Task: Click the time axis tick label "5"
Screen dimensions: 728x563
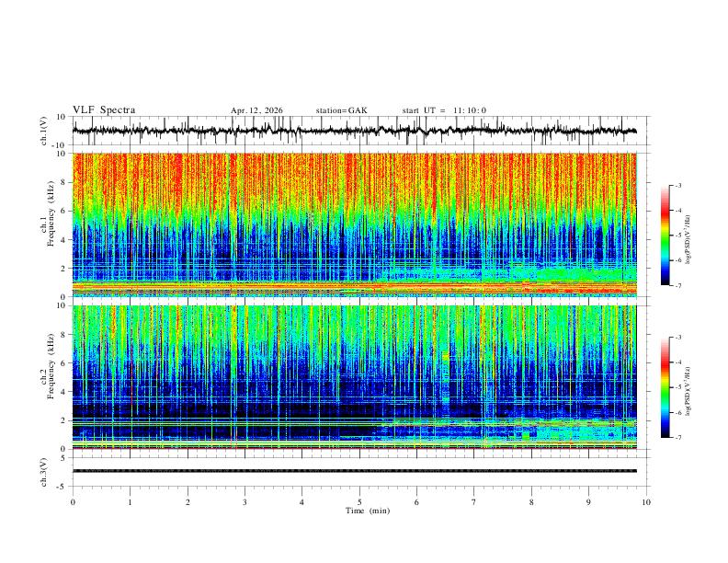Action: click(359, 502)
